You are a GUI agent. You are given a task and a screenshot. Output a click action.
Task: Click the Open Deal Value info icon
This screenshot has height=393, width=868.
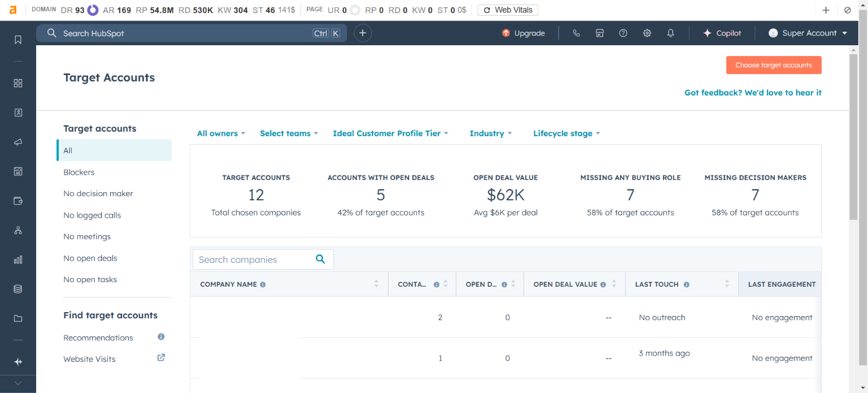(x=603, y=284)
